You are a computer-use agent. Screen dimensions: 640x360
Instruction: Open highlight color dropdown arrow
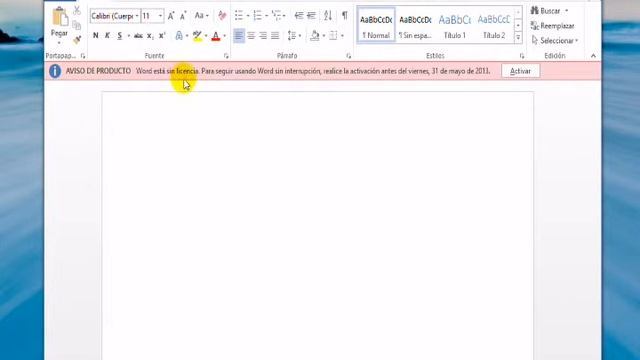206,36
